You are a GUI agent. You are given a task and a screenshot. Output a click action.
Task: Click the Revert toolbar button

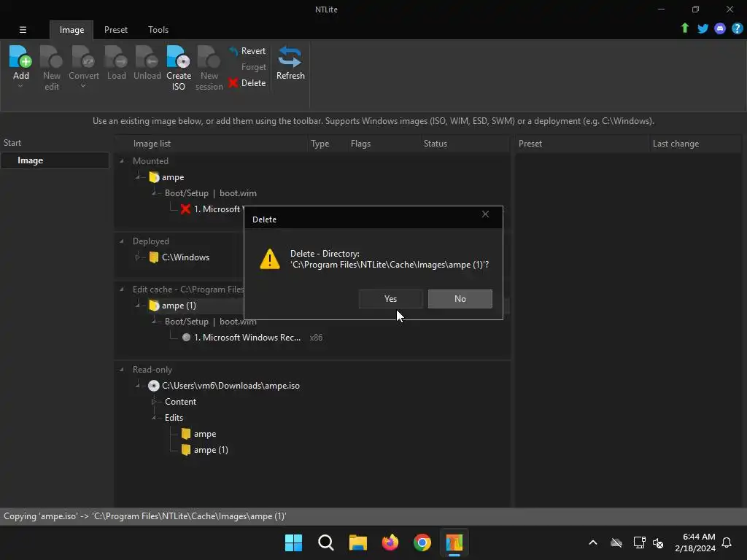pyautogui.click(x=247, y=51)
